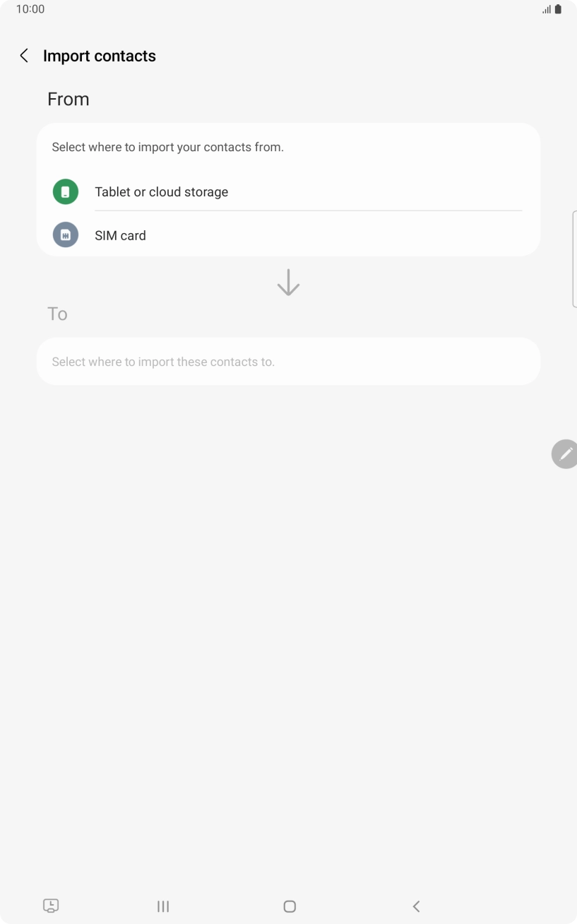The width and height of the screenshot is (577, 924).
Task: Tap the battery icon in status bar
Action: [558, 9]
